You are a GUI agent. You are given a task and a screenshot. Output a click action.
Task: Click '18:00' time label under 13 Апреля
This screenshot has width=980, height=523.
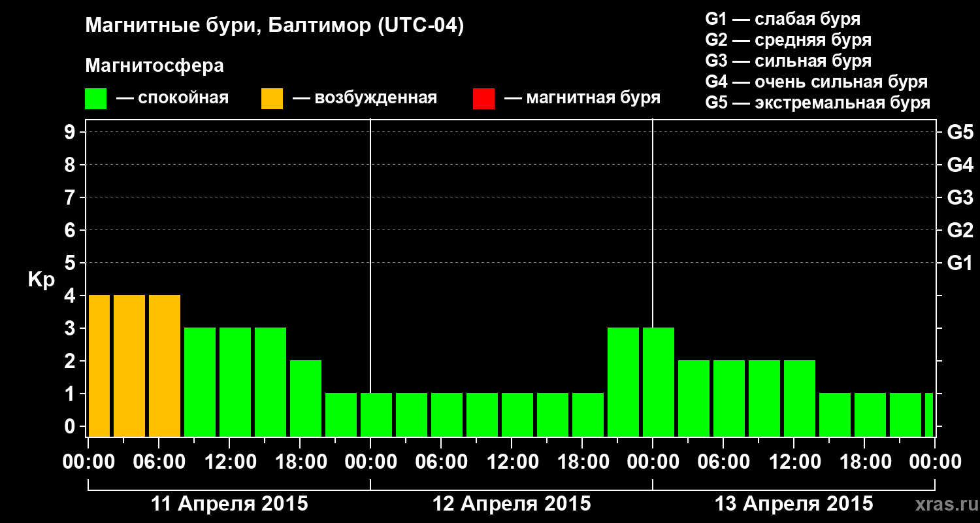click(864, 462)
